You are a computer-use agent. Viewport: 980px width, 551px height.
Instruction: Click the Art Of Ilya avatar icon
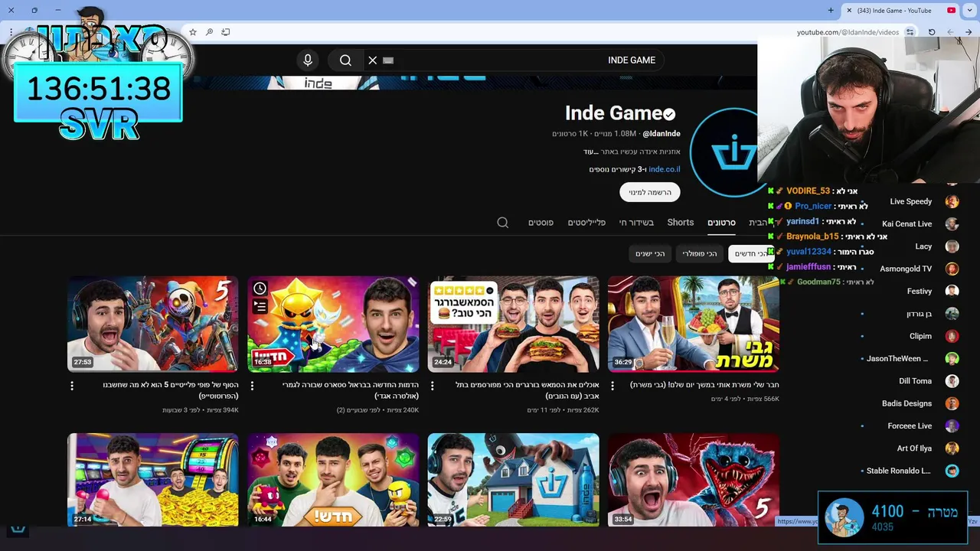tap(952, 448)
